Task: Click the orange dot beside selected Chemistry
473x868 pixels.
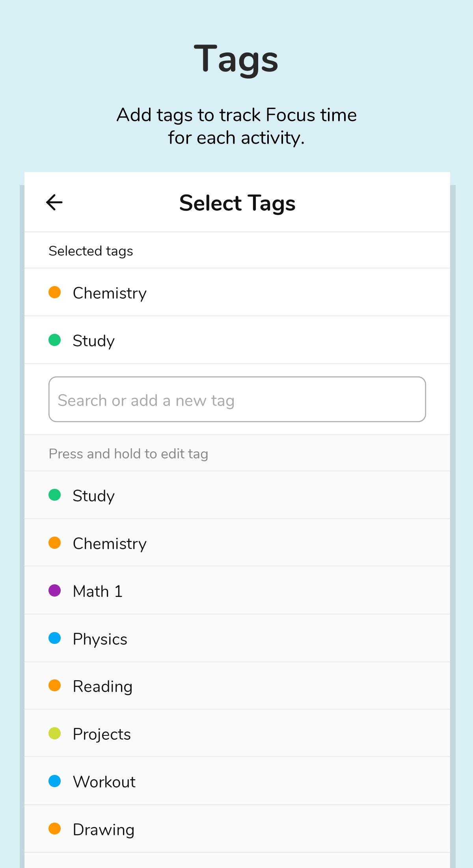Action: [x=55, y=292]
